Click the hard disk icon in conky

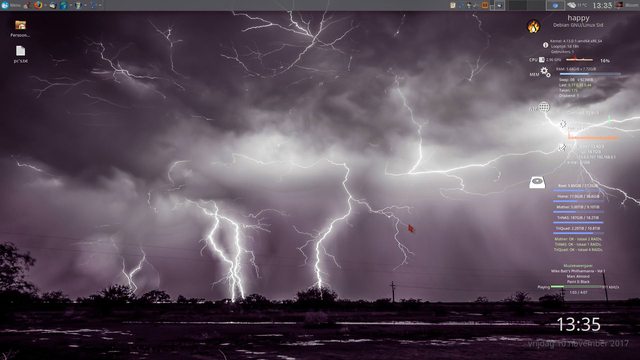[537, 182]
